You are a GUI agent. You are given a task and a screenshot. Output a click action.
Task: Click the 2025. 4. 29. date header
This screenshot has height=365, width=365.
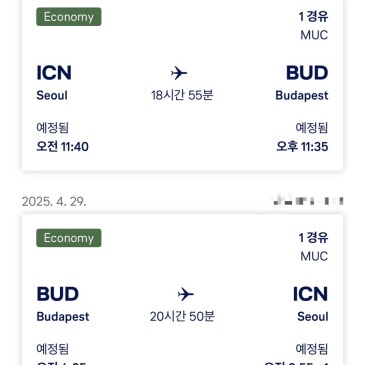pyautogui.click(x=54, y=202)
